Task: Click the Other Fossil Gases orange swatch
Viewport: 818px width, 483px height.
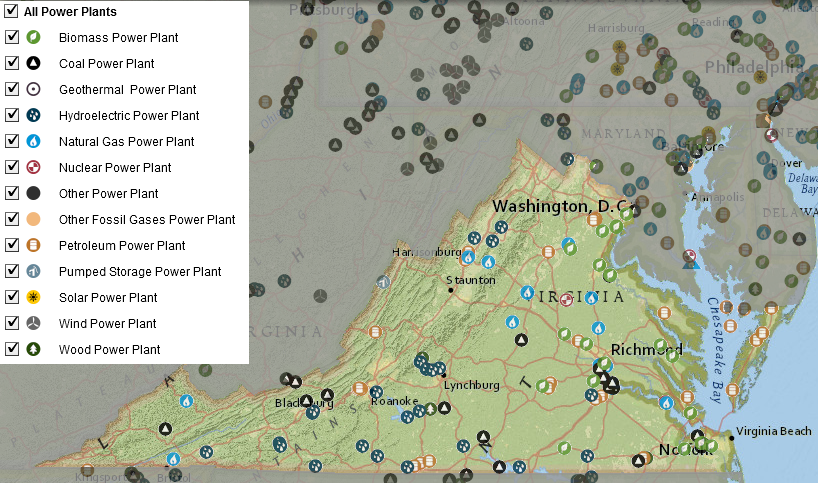Action: click(33, 219)
